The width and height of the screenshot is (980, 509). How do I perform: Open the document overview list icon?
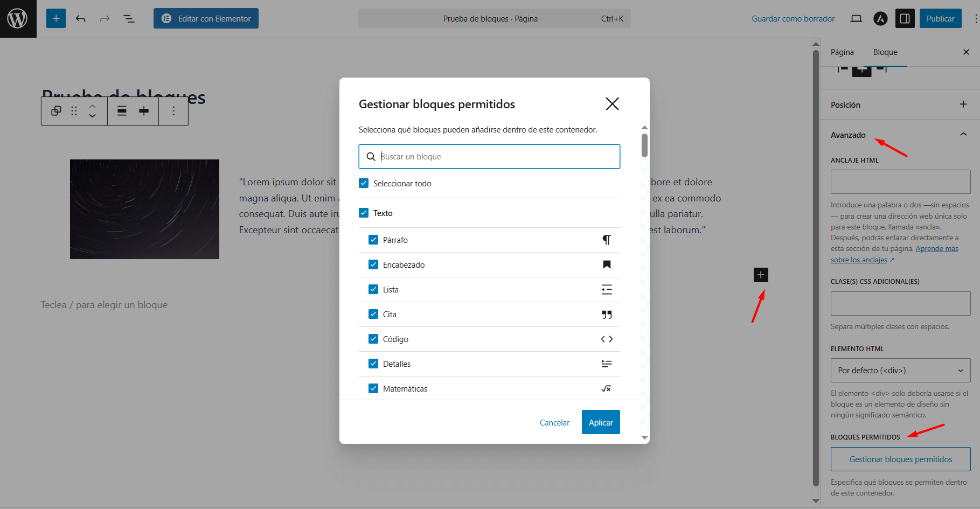tap(129, 19)
